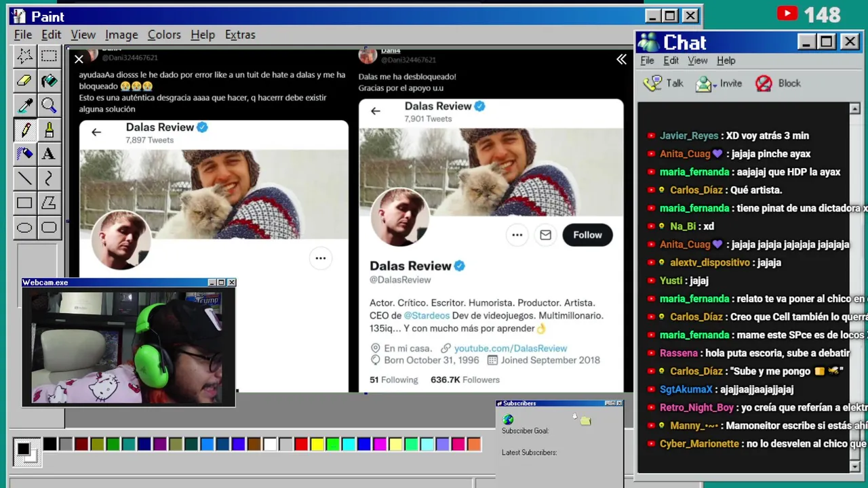Pick the yellow color swatch in palette
The width and height of the screenshot is (868, 488).
317,445
